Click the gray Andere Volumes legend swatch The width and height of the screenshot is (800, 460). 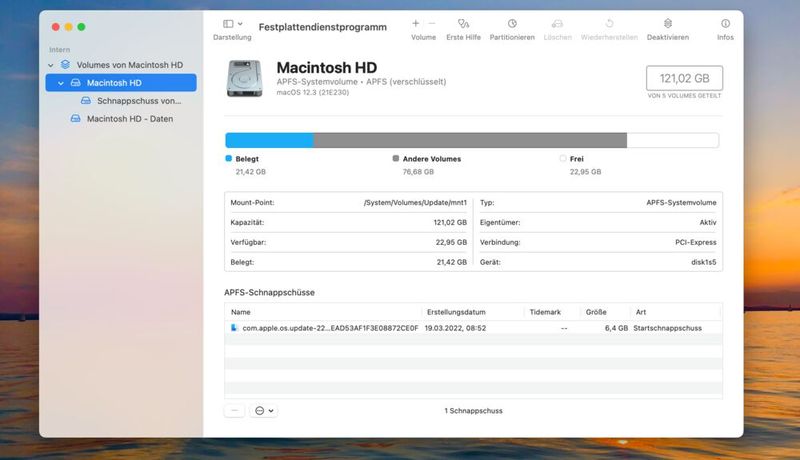[x=395, y=159]
